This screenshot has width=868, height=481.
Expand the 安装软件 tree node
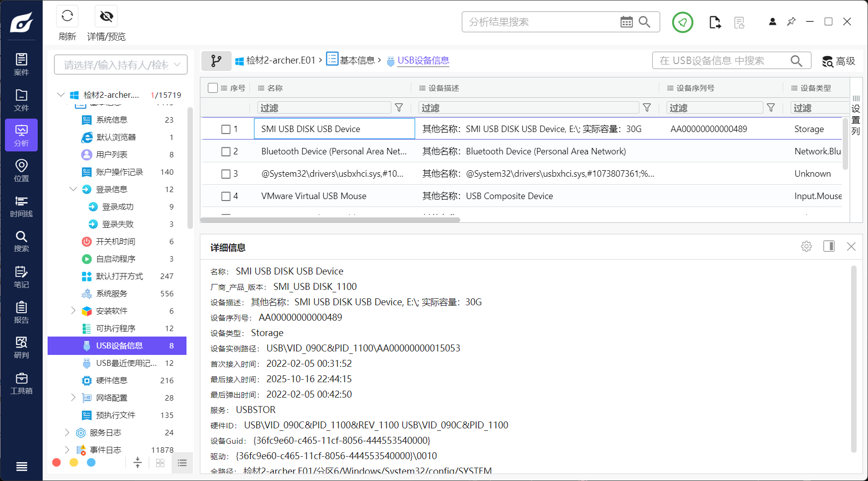click(73, 311)
